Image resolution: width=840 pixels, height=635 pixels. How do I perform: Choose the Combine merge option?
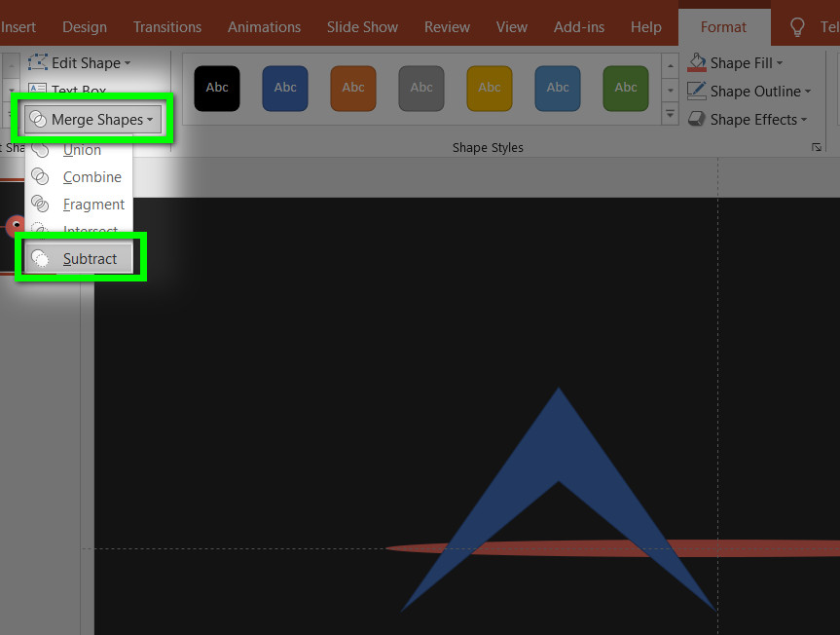(91, 177)
